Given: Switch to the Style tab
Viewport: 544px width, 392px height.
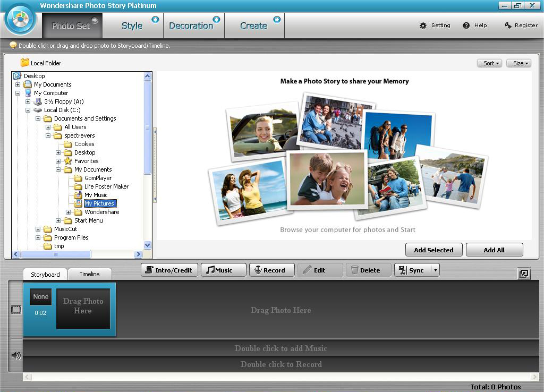Looking at the screenshot, I should tap(133, 25).
